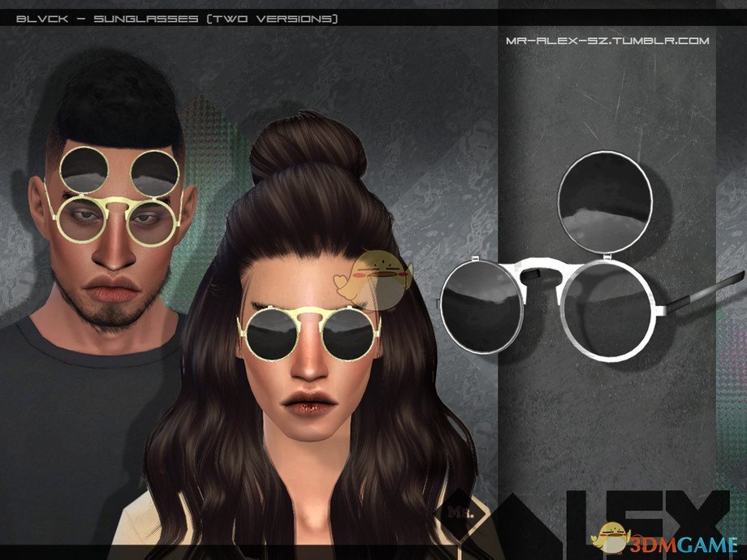
Task: Click the bird mascot beside 3DMGAME logo
Action: 610,536
